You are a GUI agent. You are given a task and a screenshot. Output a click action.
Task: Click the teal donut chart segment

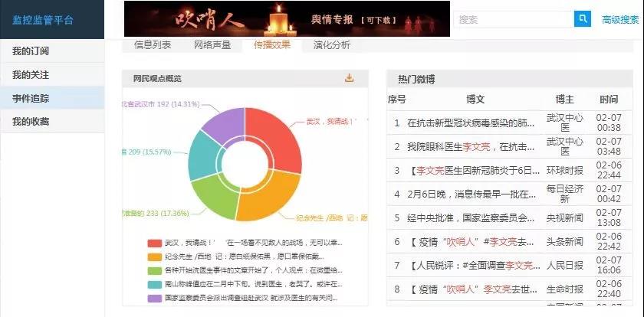coord(203,157)
